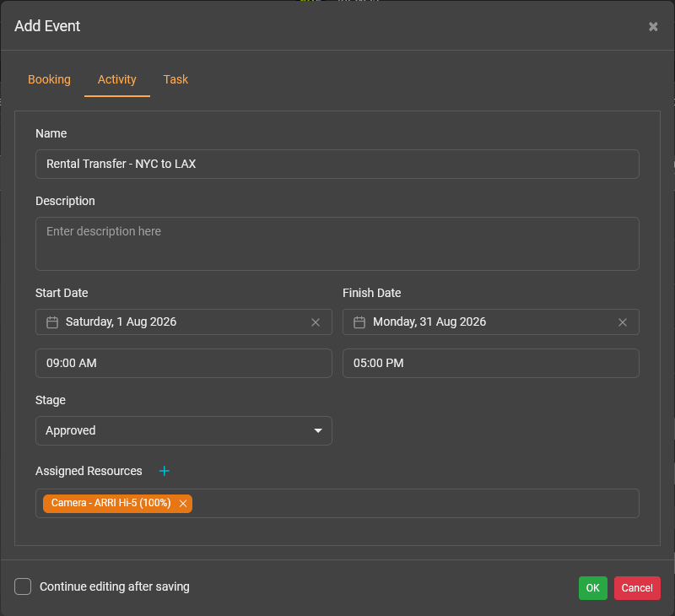Click into the Description text area
Image resolution: width=675 pixels, height=616 pixels.
337,244
